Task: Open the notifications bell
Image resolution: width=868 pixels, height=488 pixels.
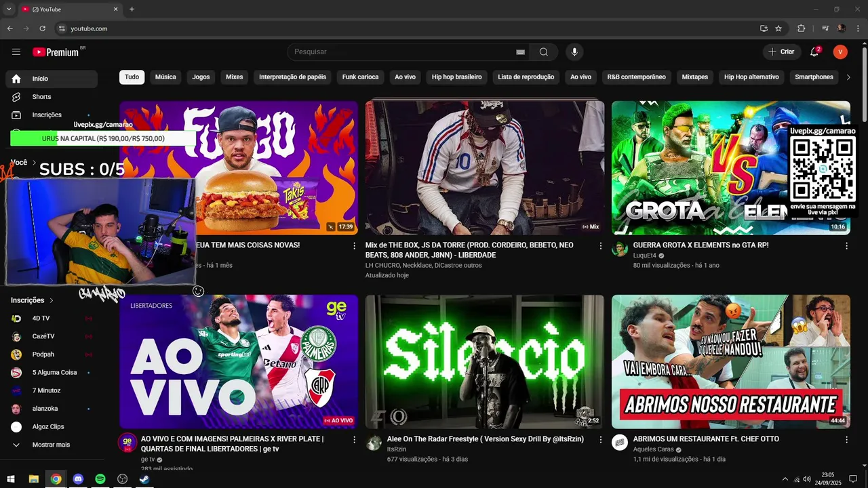Action: (815, 52)
